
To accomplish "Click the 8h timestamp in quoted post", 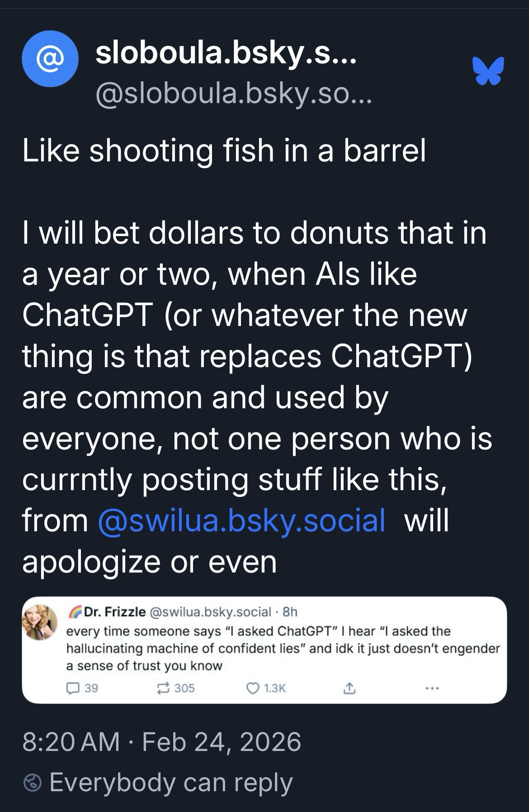I will coord(290,612).
